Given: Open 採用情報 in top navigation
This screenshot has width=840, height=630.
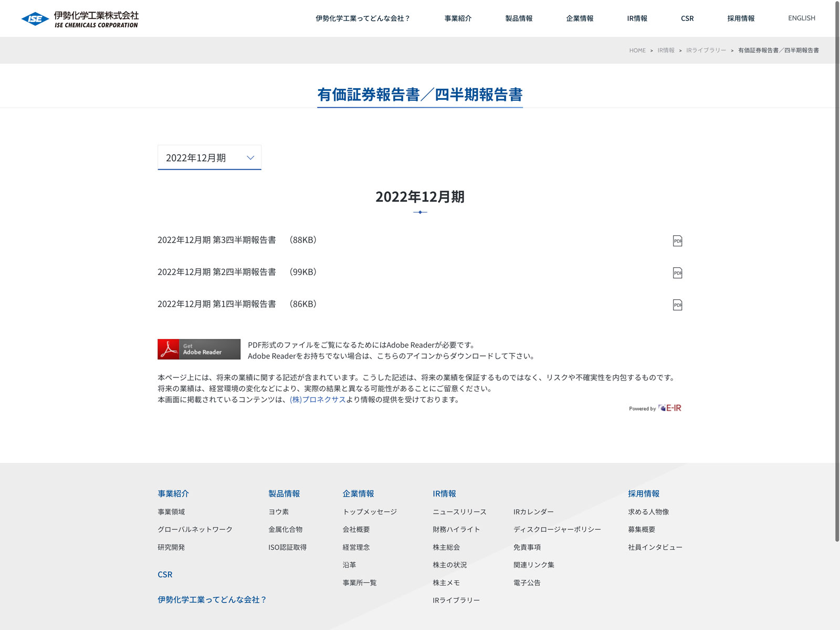Looking at the screenshot, I should pyautogui.click(x=741, y=18).
